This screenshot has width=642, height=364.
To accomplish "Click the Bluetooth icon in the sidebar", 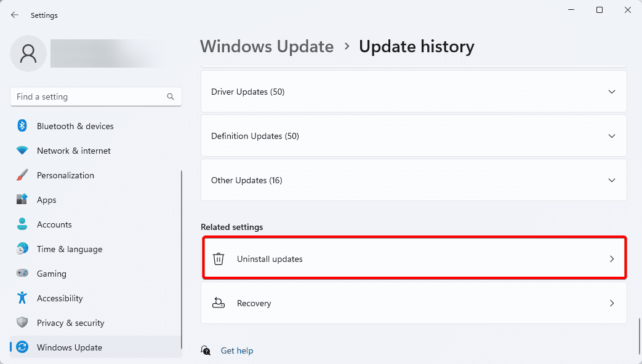I will [x=22, y=126].
